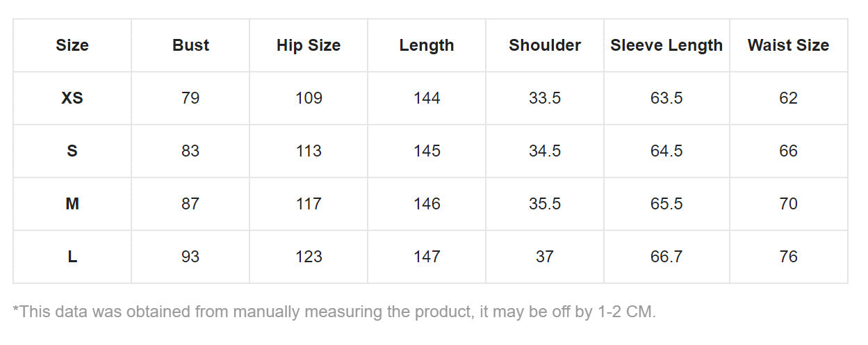Select the Bust column header

[190, 45]
